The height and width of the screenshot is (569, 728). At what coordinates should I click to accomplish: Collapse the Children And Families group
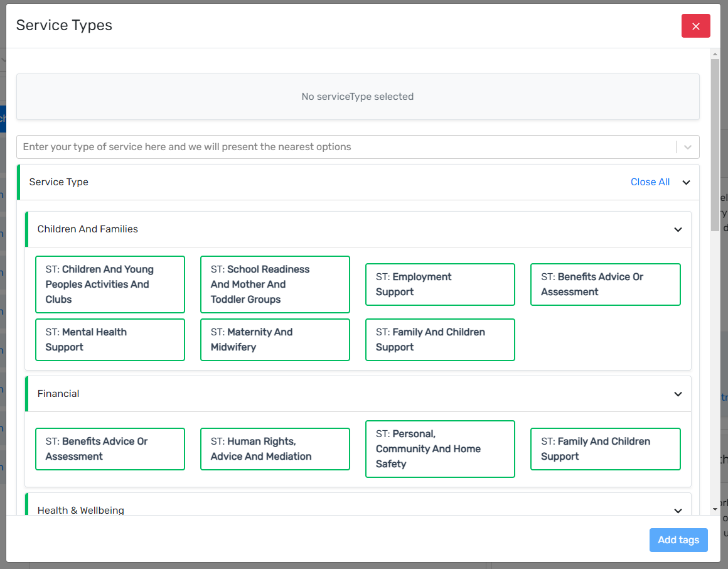coord(678,229)
